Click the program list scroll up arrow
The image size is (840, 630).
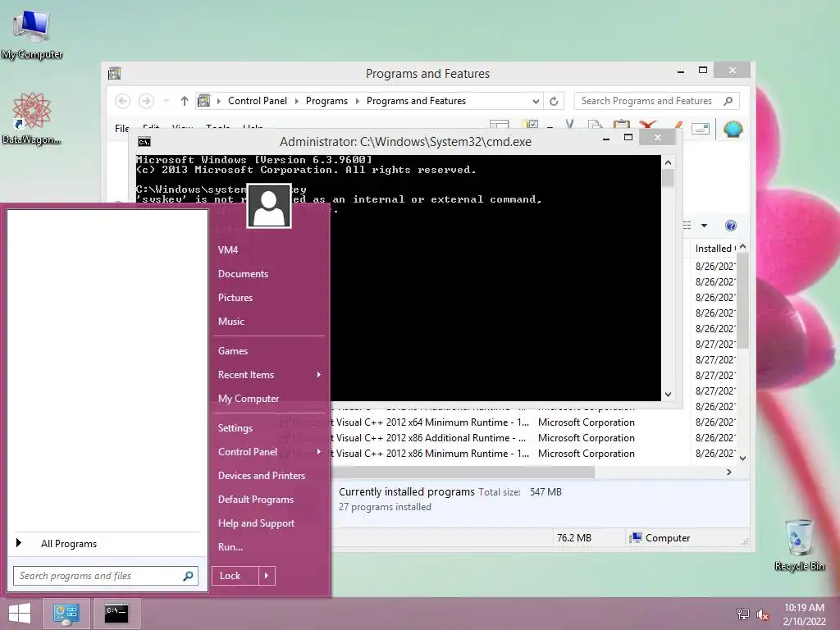click(742, 247)
